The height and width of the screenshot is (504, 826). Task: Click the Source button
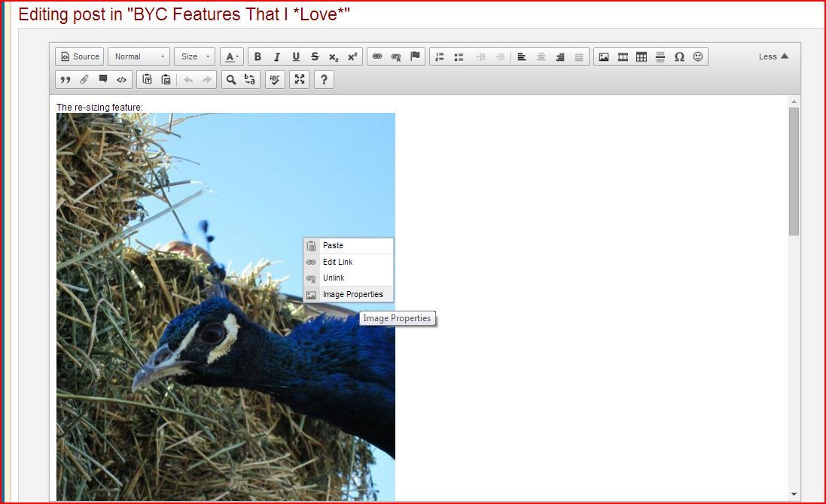pyautogui.click(x=79, y=57)
